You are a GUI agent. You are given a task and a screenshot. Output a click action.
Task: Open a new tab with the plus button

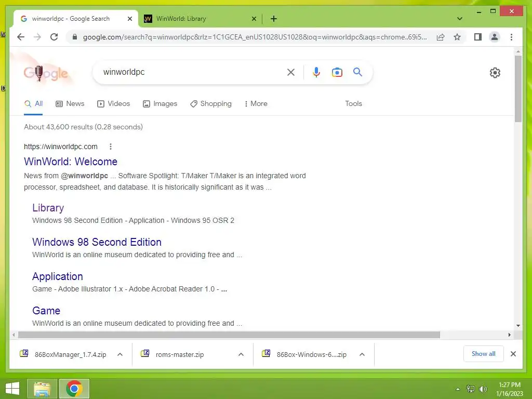coord(274,19)
